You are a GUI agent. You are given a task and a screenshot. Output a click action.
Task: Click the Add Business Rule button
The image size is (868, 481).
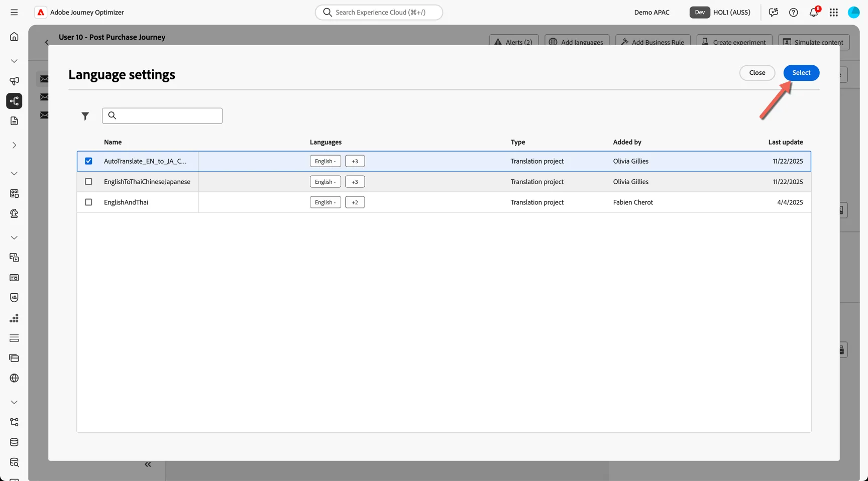653,40
